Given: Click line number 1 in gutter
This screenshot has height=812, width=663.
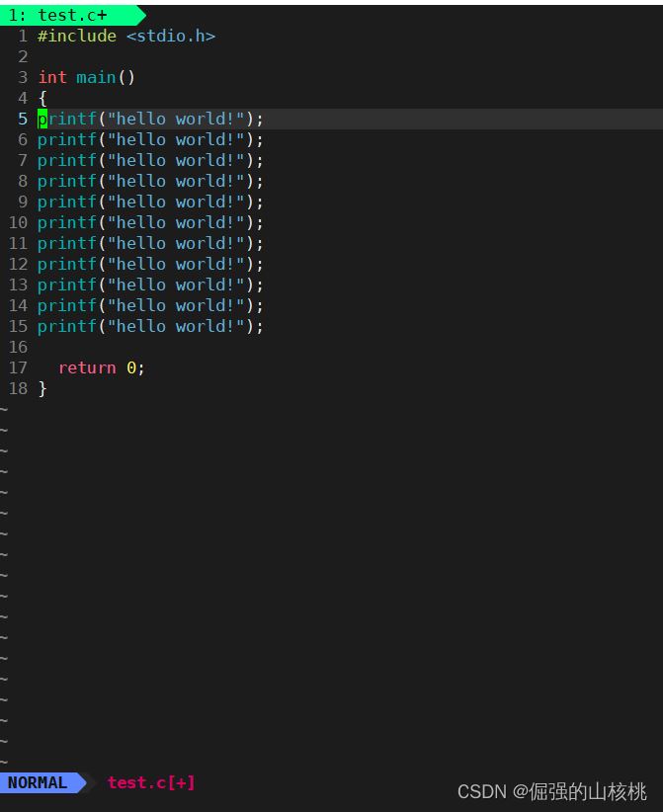Looking at the screenshot, I should 23,36.
